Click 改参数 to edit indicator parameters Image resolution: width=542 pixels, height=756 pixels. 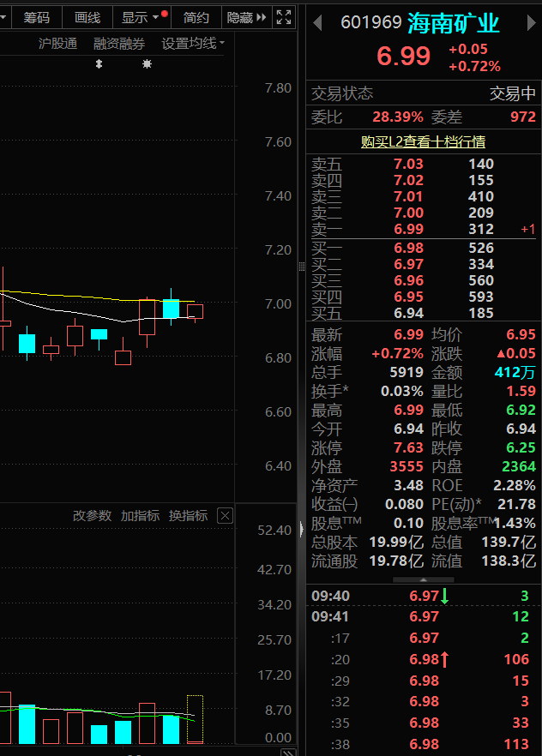pyautogui.click(x=92, y=516)
